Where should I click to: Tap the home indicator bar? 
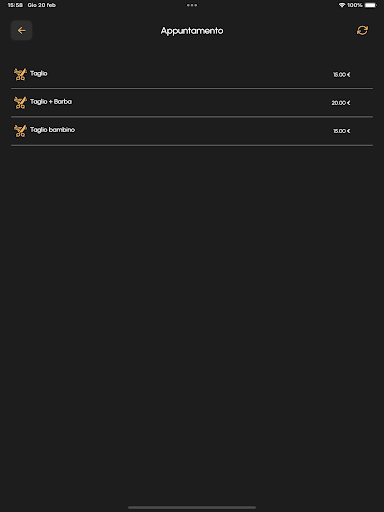tap(192, 507)
